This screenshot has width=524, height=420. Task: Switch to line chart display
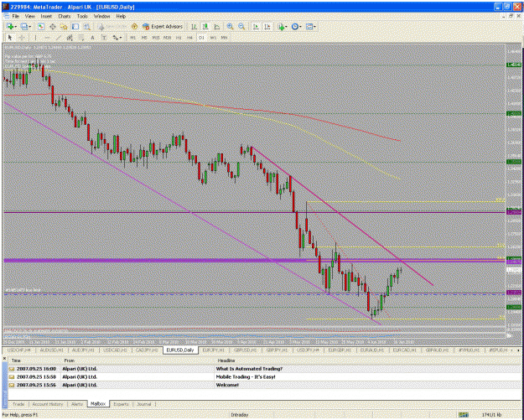click(217, 26)
